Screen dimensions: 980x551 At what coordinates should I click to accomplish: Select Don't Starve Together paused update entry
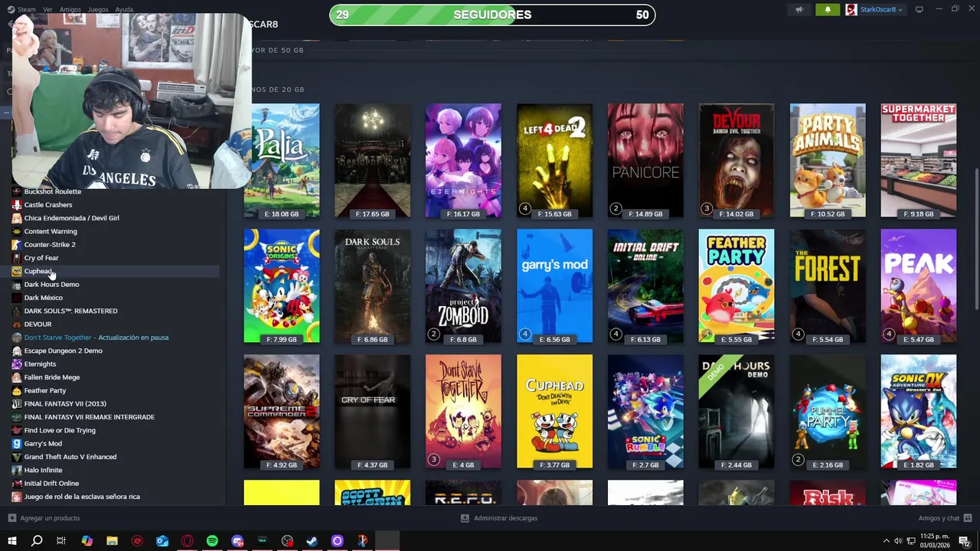(96, 337)
